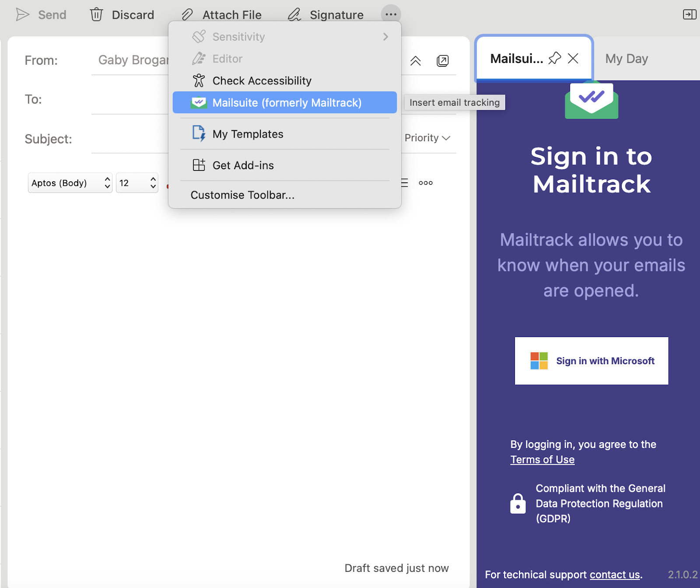This screenshot has height=588, width=700.
Task: Click Discard button label
Action: click(133, 15)
